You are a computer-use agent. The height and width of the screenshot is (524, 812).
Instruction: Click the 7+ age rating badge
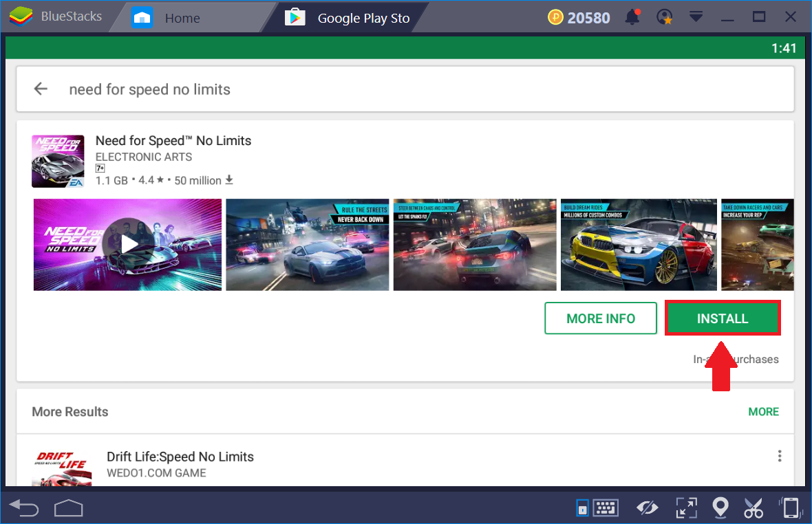tap(100, 168)
